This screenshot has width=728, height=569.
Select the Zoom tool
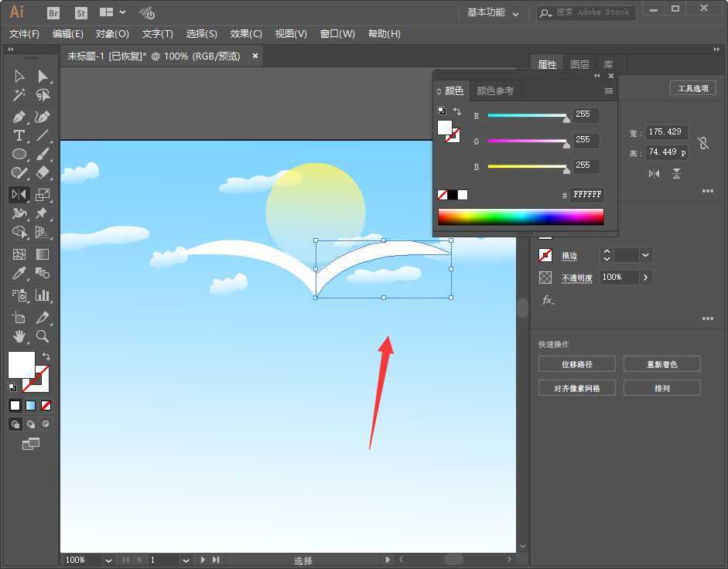pos(43,336)
